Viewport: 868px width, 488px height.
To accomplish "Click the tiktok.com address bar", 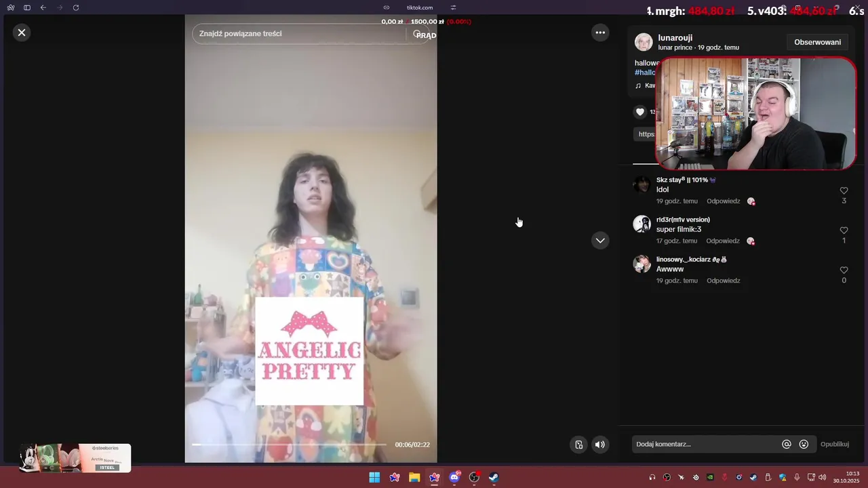I will 420,7.
